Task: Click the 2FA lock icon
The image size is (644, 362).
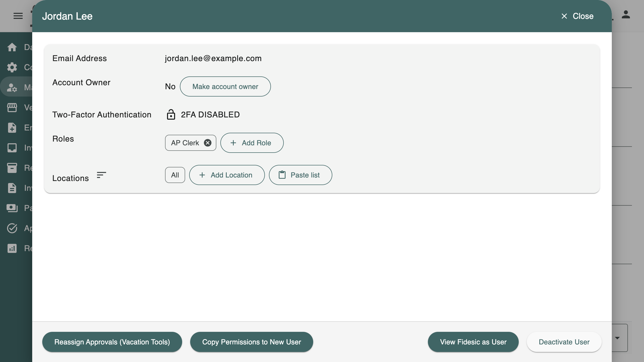Action: click(171, 114)
